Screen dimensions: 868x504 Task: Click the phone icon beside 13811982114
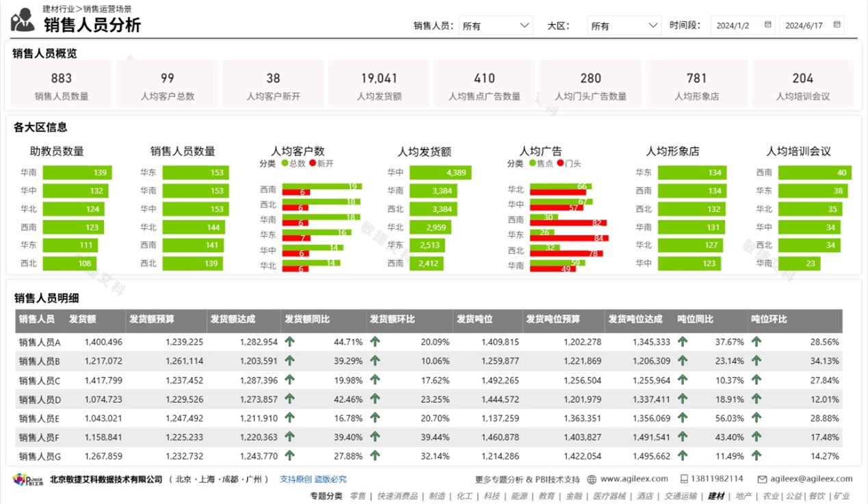click(x=685, y=479)
